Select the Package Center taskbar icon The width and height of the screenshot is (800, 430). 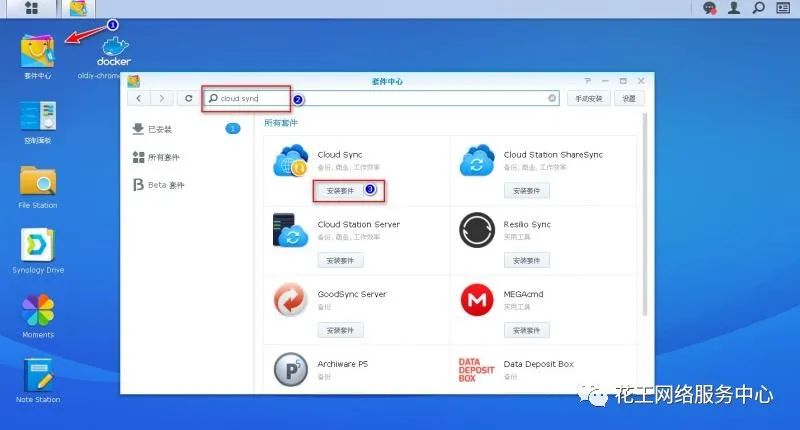point(78,8)
